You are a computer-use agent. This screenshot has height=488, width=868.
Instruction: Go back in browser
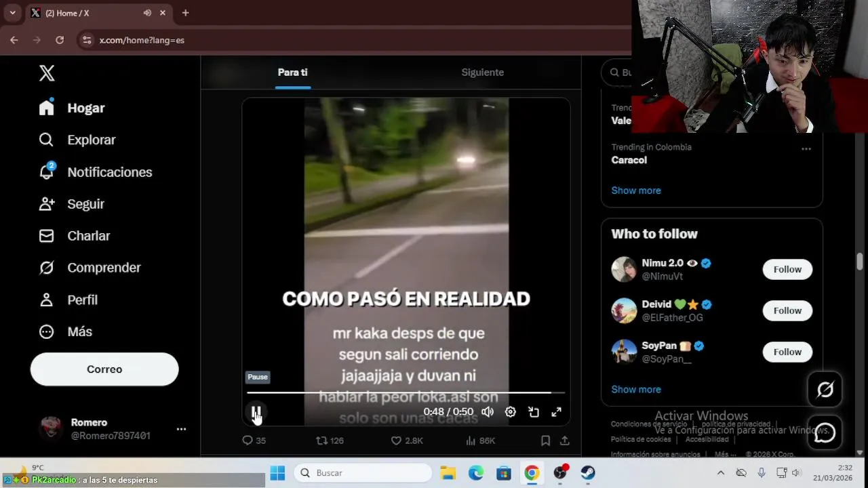click(14, 40)
